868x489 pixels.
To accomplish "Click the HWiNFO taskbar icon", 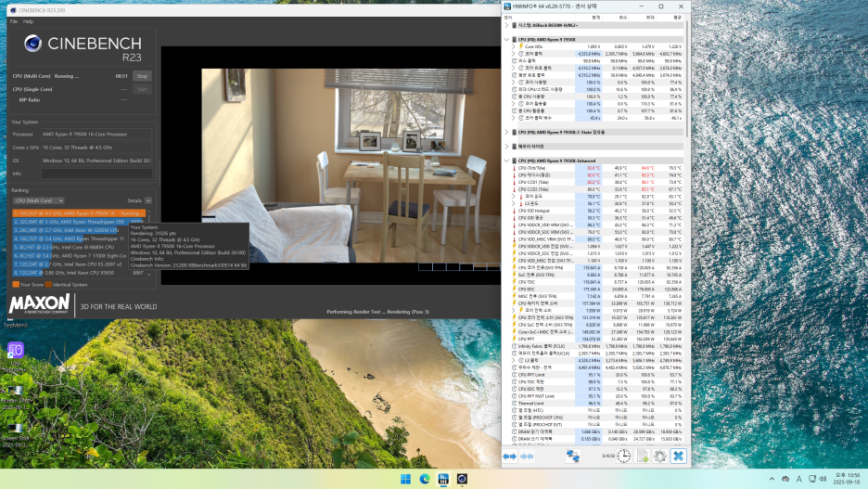I will [443, 479].
